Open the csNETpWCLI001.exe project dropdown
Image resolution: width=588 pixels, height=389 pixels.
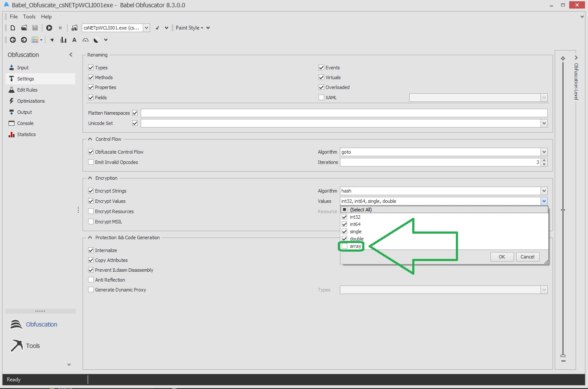tap(147, 28)
